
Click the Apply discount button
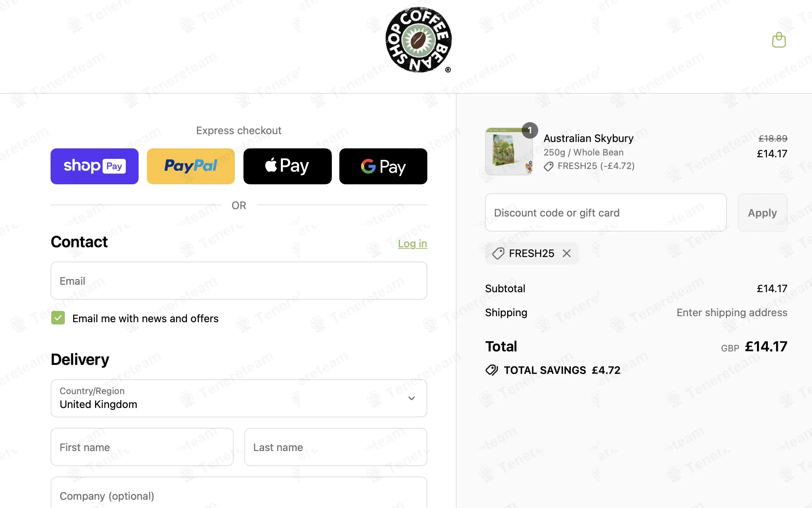click(762, 212)
